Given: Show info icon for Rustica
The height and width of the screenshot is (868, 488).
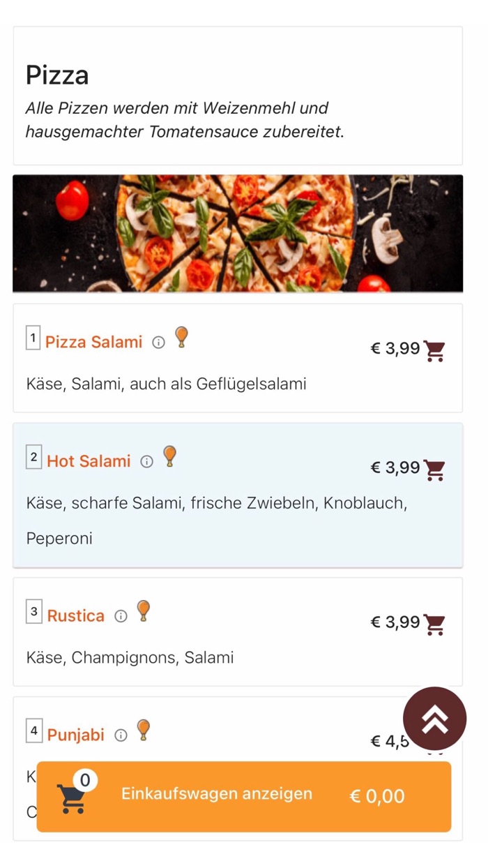Looking at the screenshot, I should pos(121,616).
